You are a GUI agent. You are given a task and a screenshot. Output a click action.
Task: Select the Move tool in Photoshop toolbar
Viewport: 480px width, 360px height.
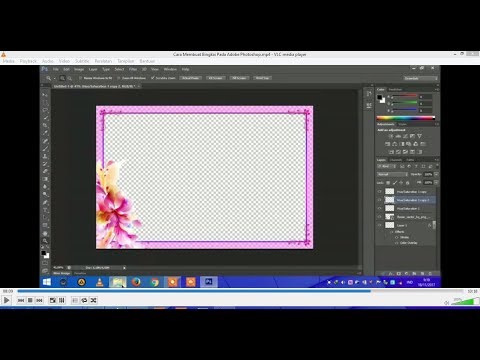pyautogui.click(x=45, y=95)
